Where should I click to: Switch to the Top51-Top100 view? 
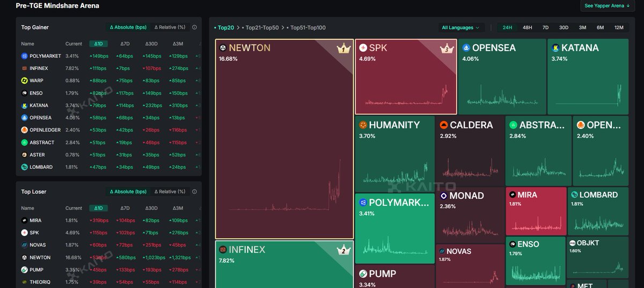pyautogui.click(x=306, y=27)
